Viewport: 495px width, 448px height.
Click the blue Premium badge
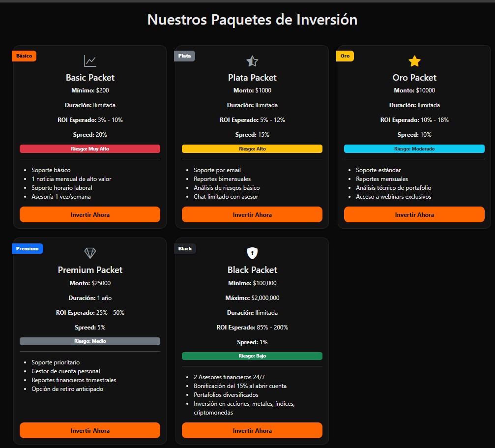coord(28,249)
